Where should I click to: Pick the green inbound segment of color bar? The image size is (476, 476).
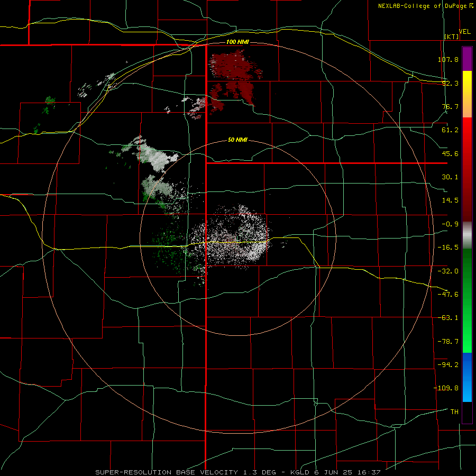[x=467, y=300]
